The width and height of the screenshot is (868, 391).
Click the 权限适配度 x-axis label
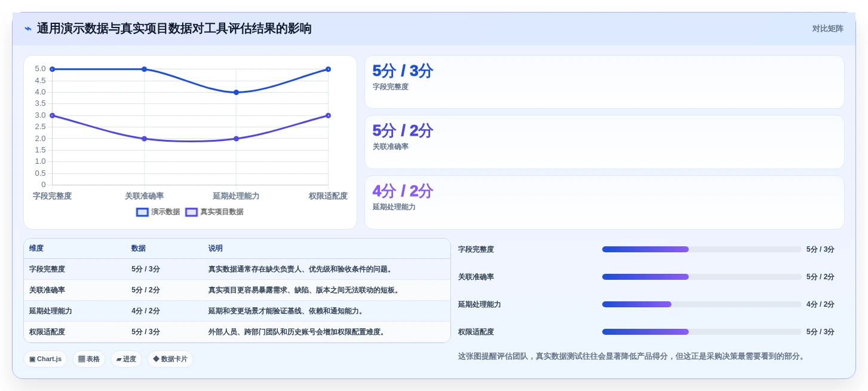328,196
